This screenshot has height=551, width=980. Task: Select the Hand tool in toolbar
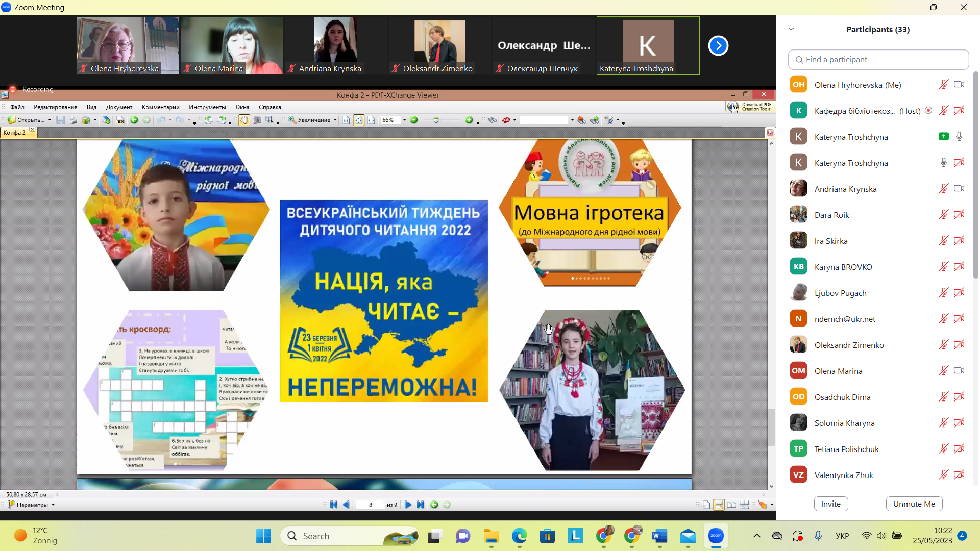pyautogui.click(x=244, y=120)
